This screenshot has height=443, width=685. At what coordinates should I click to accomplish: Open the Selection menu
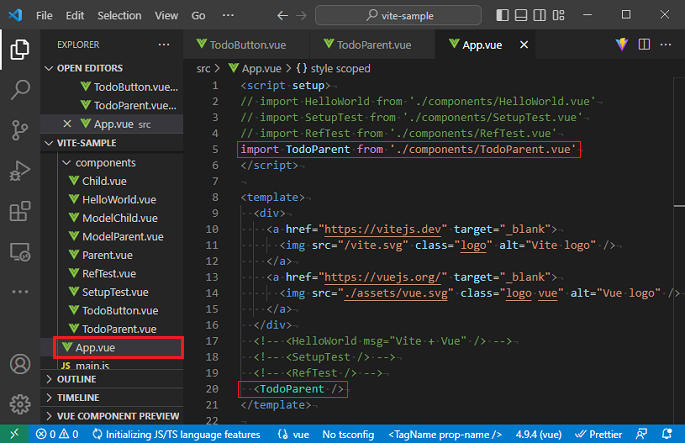click(119, 16)
